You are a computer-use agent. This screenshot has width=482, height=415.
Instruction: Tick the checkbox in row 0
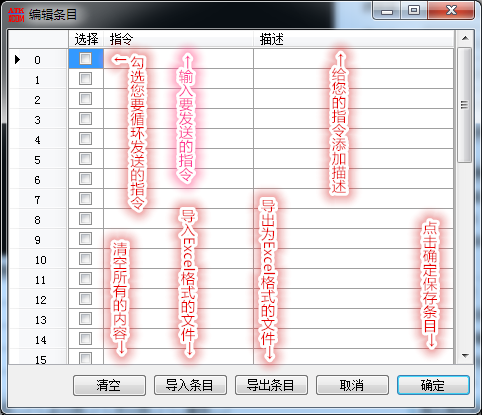85,59
